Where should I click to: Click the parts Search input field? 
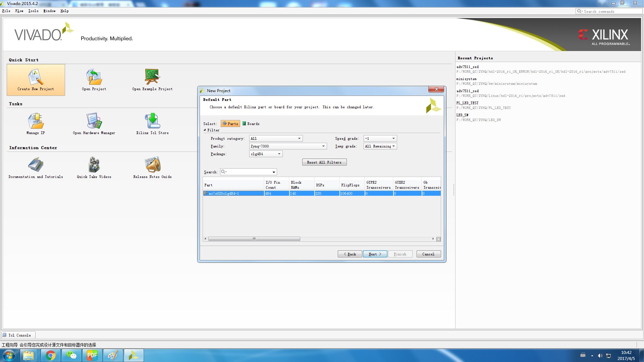(248, 172)
